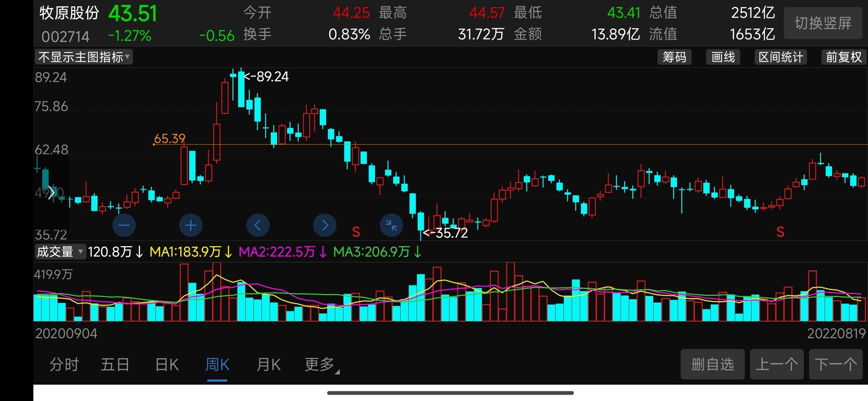
Task: Click the 流值 value 1653亿
Action: pos(753,35)
